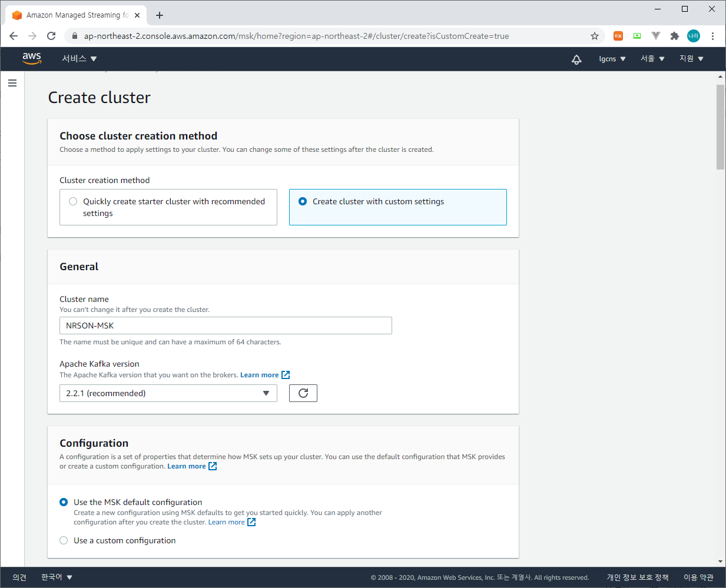Open the Apache Kafka version dropdown

click(168, 393)
